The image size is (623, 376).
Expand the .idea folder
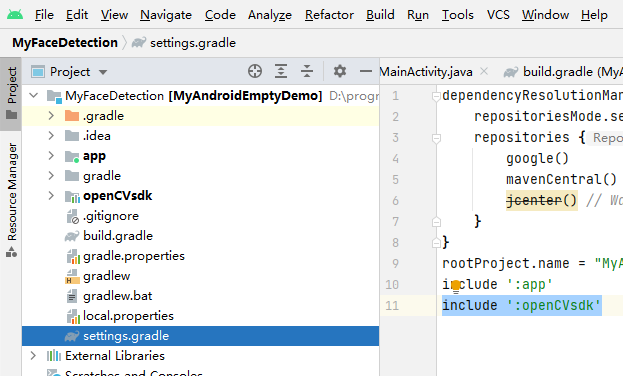click(x=51, y=136)
